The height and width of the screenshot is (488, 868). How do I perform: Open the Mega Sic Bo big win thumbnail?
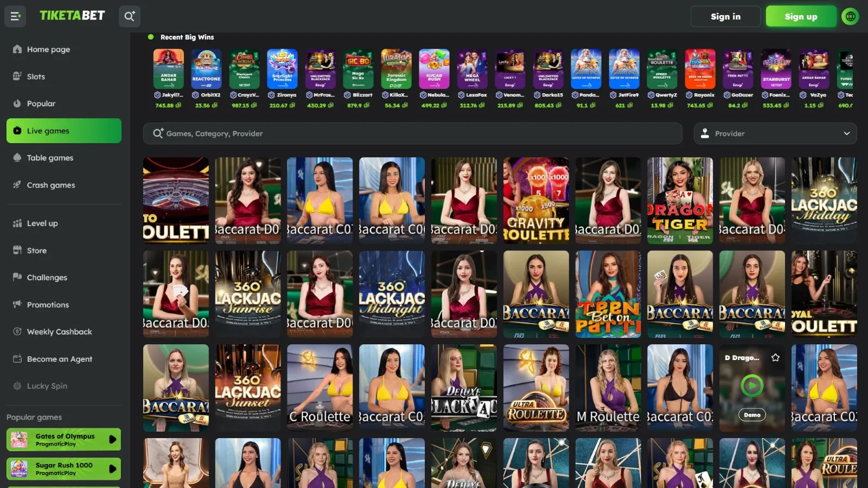(x=358, y=69)
